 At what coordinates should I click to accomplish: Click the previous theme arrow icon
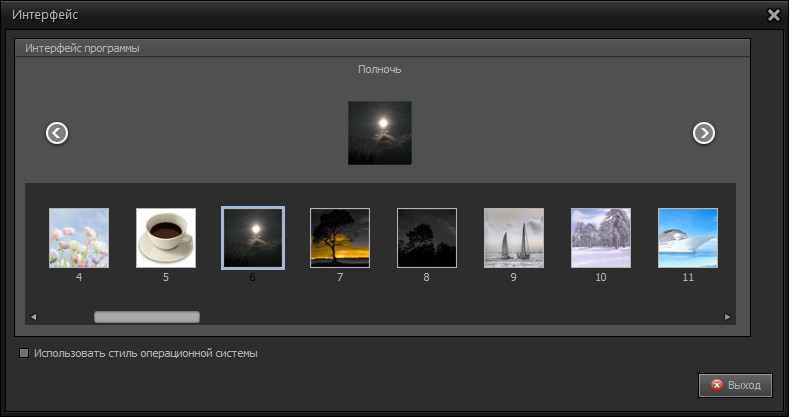pos(57,132)
